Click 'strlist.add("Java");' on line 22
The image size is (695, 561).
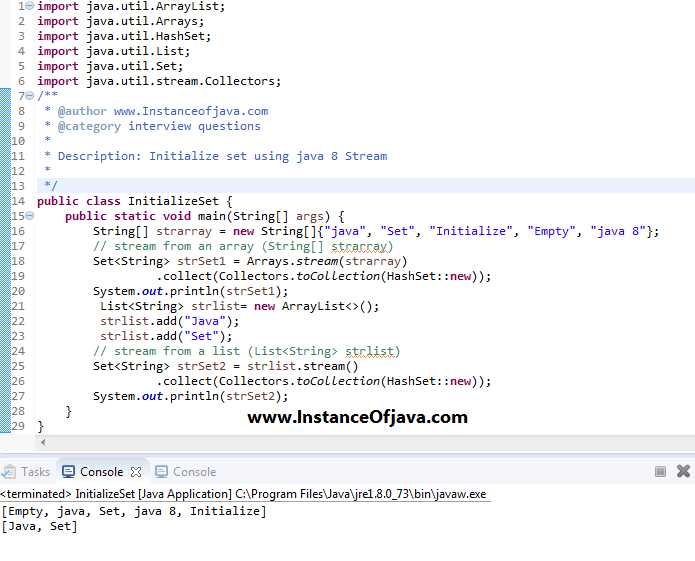169,321
